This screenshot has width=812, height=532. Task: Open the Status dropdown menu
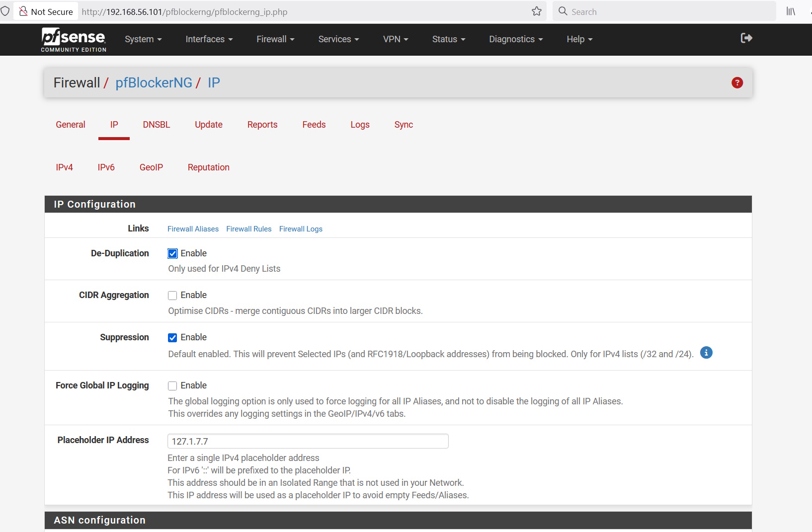[x=449, y=39]
